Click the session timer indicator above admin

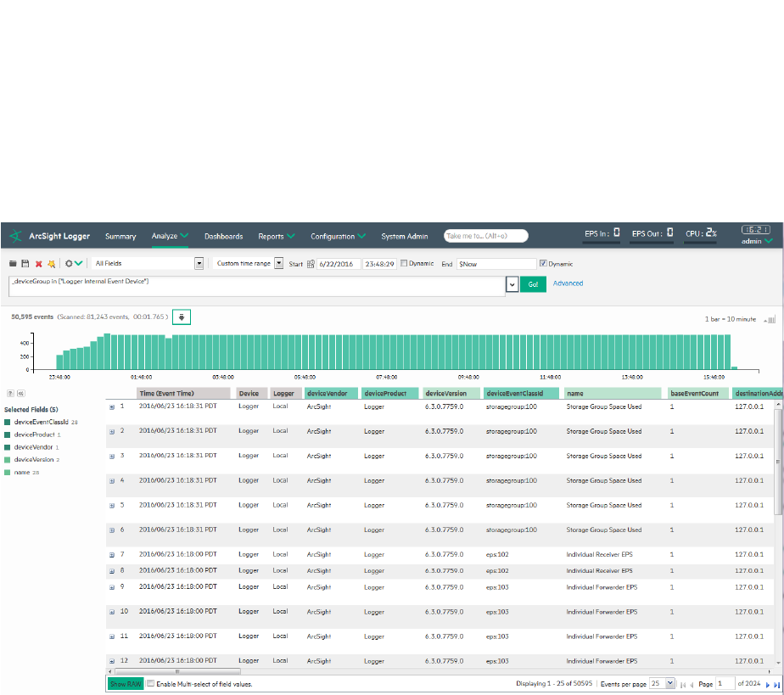click(755, 229)
